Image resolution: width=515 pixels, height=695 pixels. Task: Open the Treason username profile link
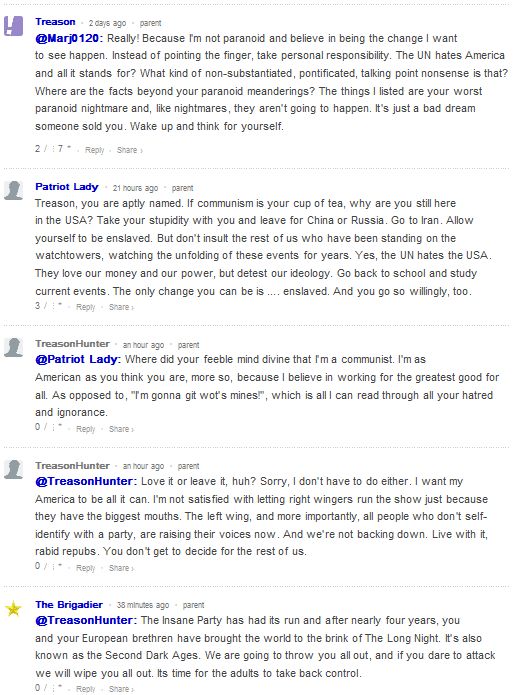coord(55,22)
